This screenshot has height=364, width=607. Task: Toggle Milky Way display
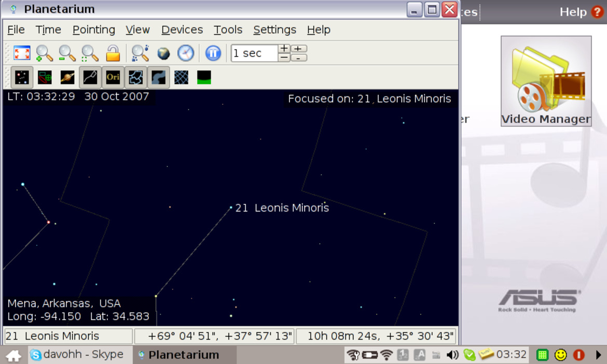(x=158, y=77)
